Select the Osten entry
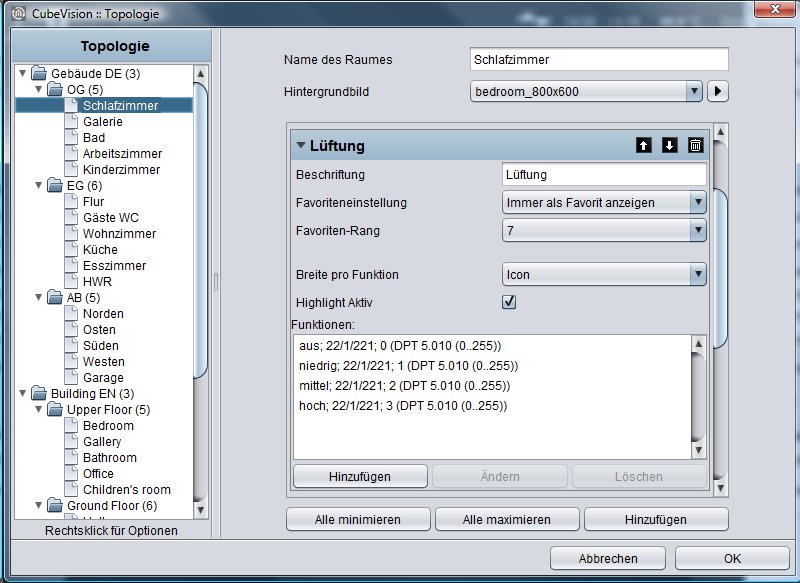Screen dimensions: 800x583 pos(99,329)
